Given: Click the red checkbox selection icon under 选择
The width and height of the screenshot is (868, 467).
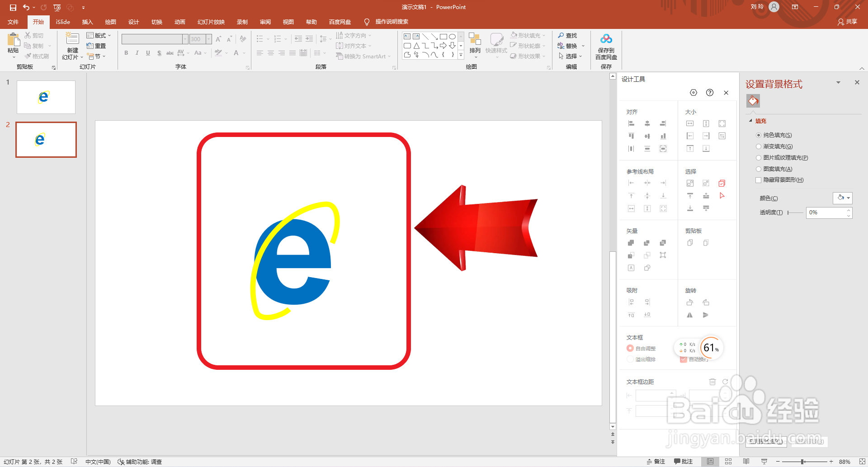Looking at the screenshot, I should point(722,183).
